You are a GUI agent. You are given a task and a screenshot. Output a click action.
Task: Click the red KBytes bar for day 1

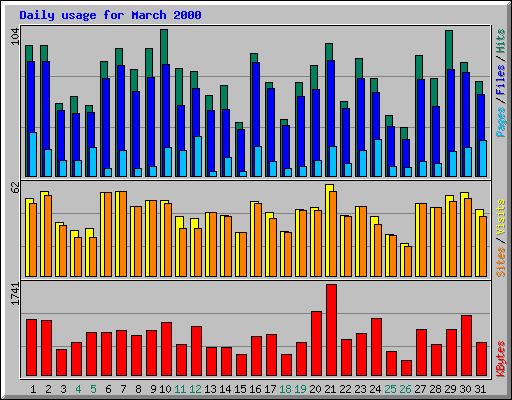click(31, 348)
